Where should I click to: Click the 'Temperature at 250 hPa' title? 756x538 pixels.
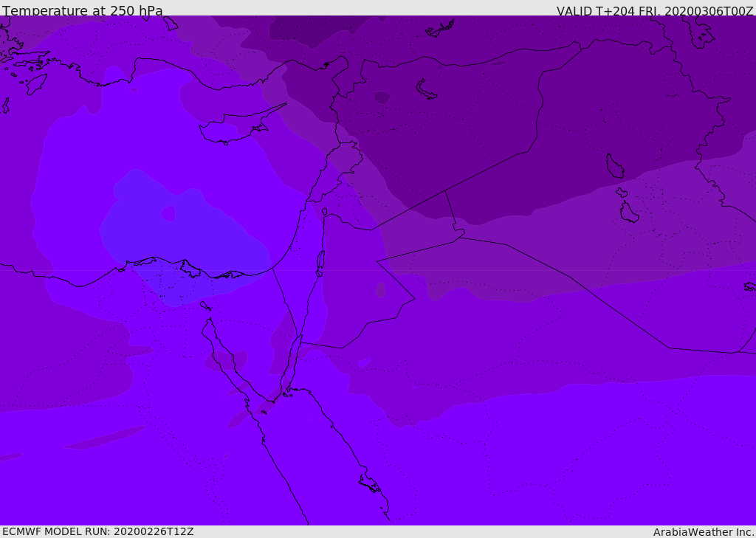(83, 10)
